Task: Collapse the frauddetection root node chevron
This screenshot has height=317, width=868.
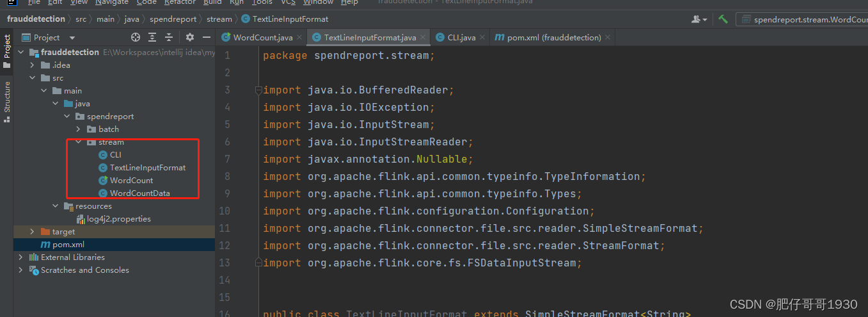Action: coord(21,52)
